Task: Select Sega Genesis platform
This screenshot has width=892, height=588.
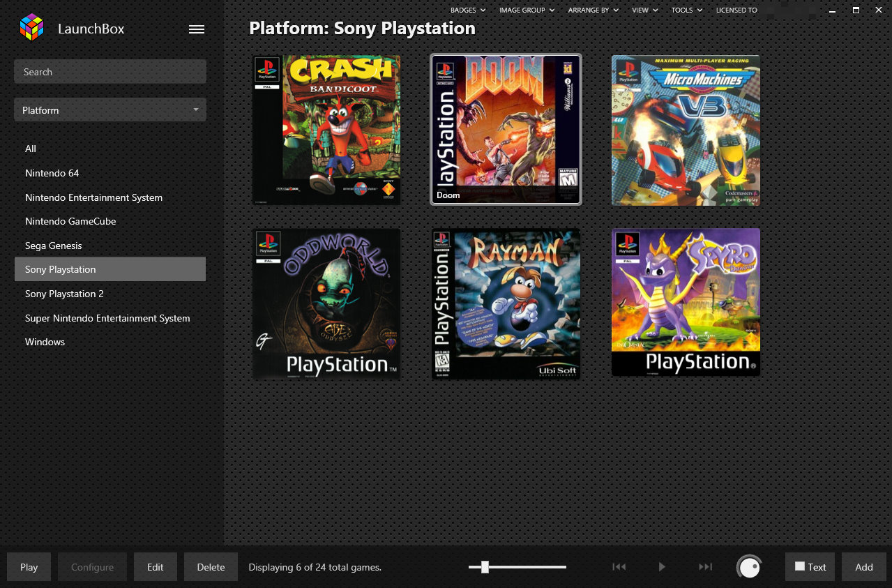Action: click(110, 246)
